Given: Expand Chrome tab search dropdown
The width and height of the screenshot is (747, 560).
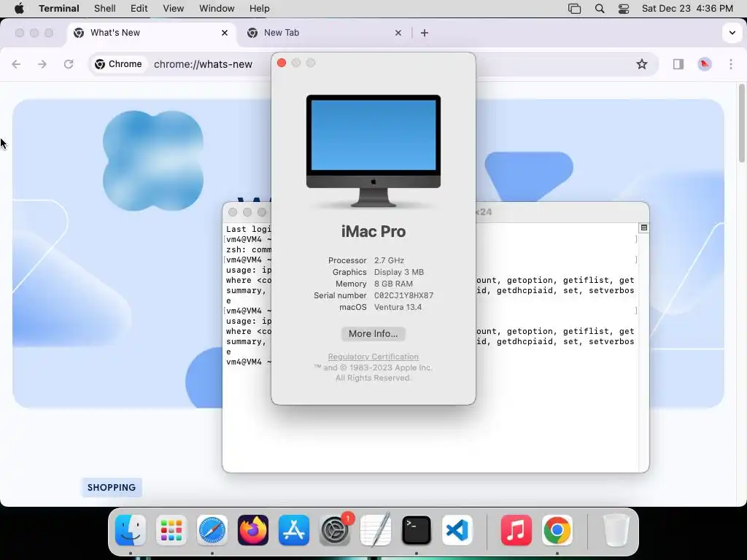Looking at the screenshot, I should pos(732,33).
